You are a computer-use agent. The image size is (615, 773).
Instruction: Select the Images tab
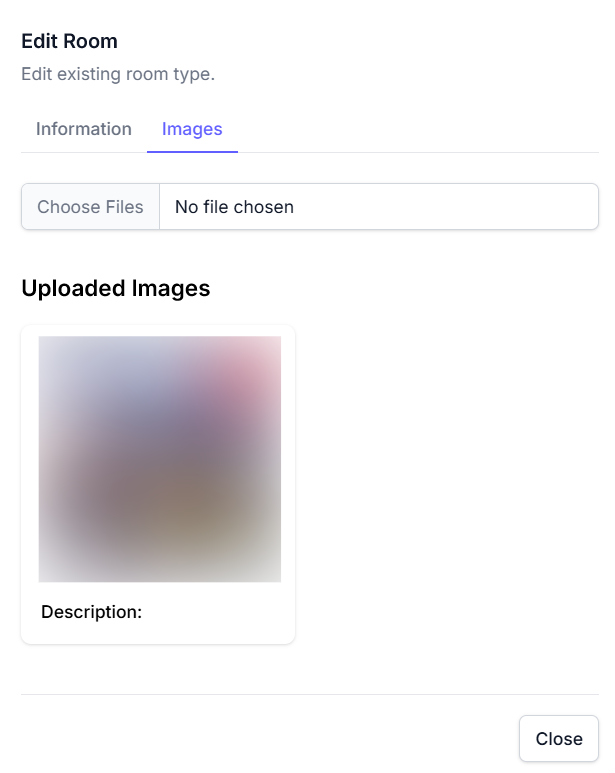point(192,129)
